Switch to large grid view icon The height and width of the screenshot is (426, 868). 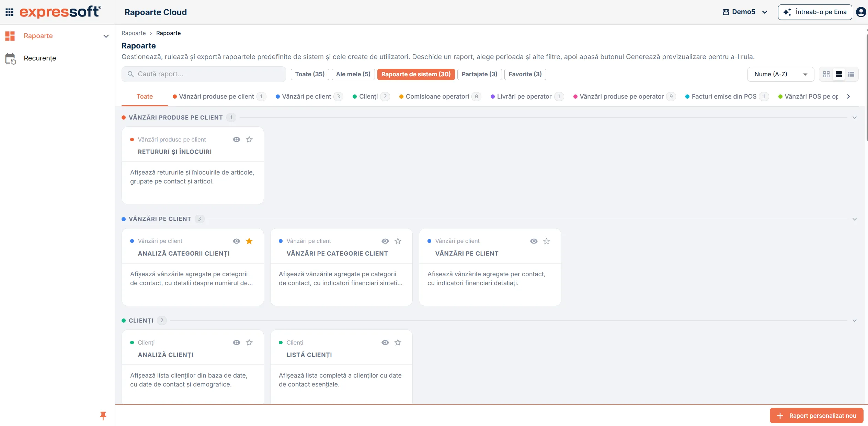pos(826,74)
